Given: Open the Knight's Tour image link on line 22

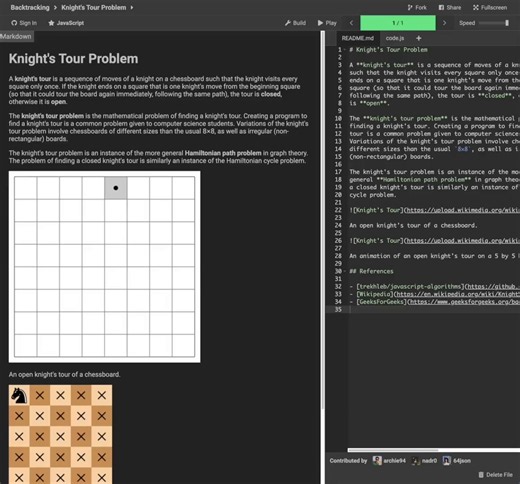Looking at the screenshot, I should (462, 210).
